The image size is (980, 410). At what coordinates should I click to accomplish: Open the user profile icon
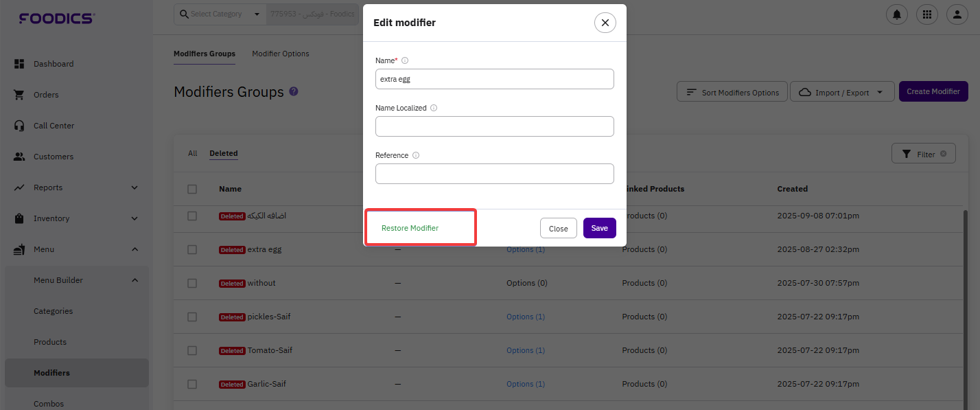click(957, 14)
